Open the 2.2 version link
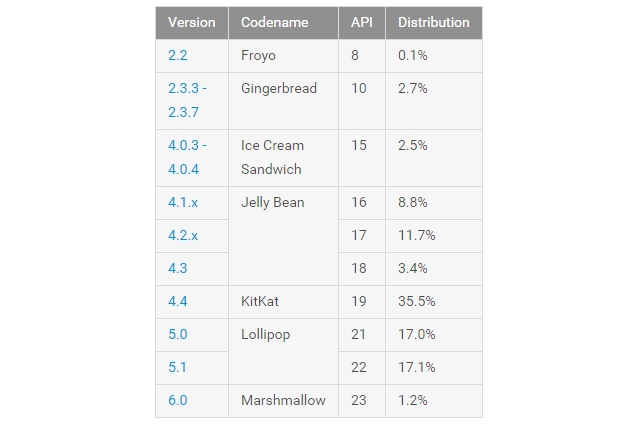This screenshot has width=640, height=427. [x=178, y=55]
